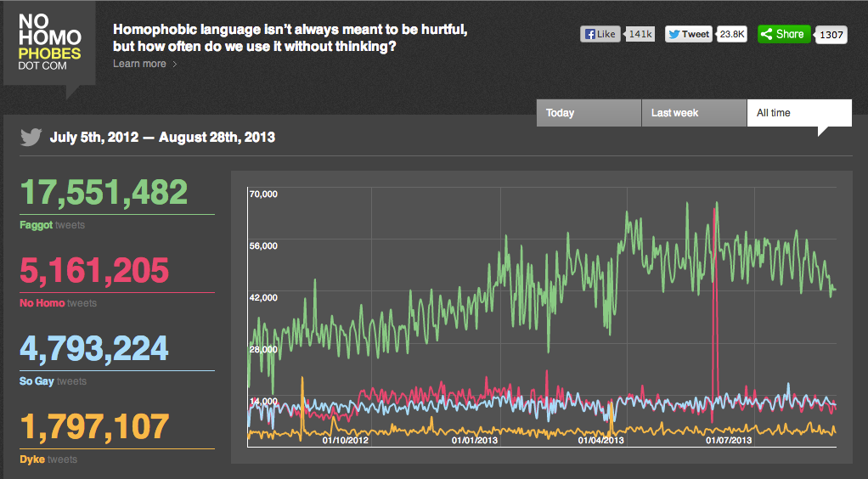This screenshot has width=868, height=479.
Task: Open the Learn more link
Action: click(x=139, y=64)
